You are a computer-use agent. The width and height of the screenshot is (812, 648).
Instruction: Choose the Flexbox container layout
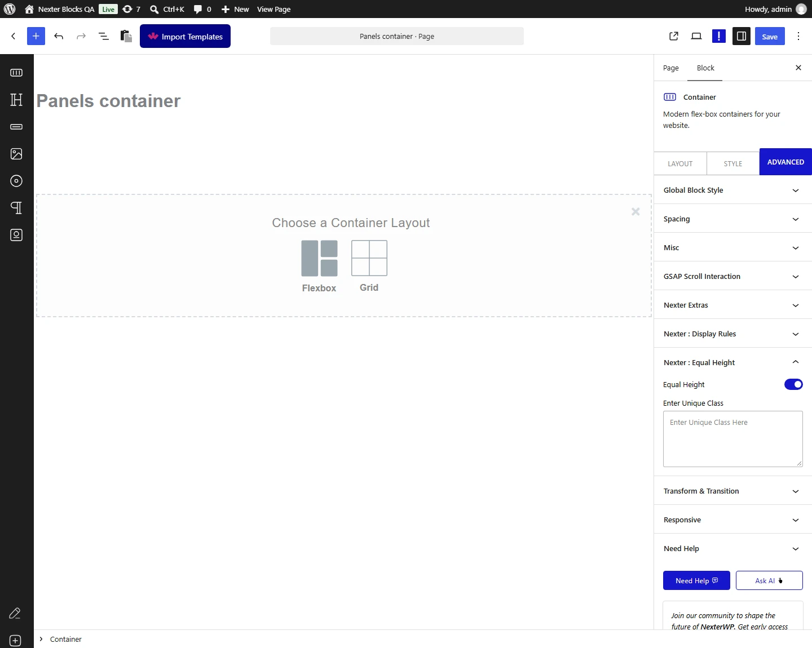[x=319, y=267]
